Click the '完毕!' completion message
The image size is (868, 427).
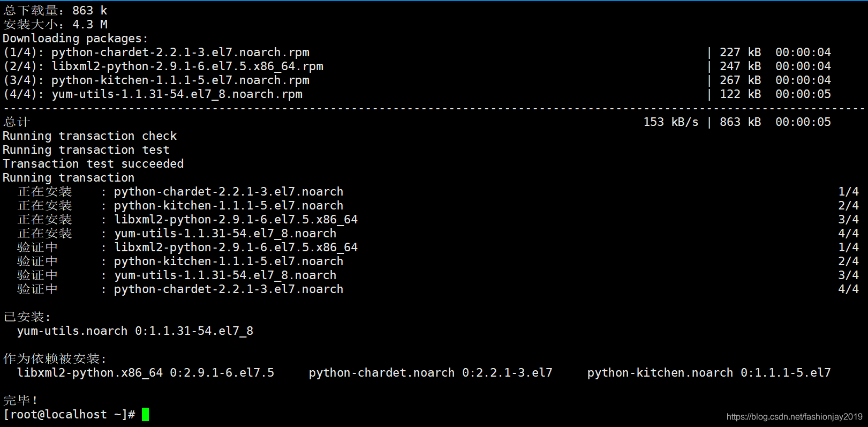20,401
